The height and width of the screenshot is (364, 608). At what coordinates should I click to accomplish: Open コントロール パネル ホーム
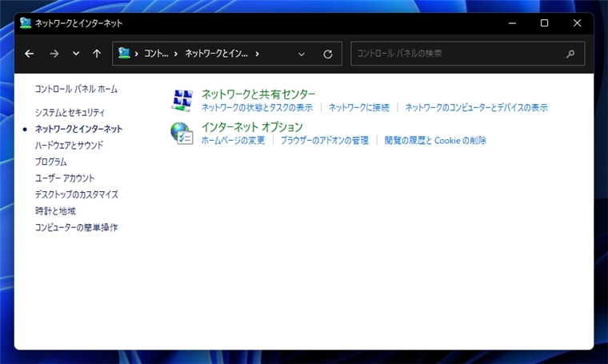pyautogui.click(x=76, y=89)
